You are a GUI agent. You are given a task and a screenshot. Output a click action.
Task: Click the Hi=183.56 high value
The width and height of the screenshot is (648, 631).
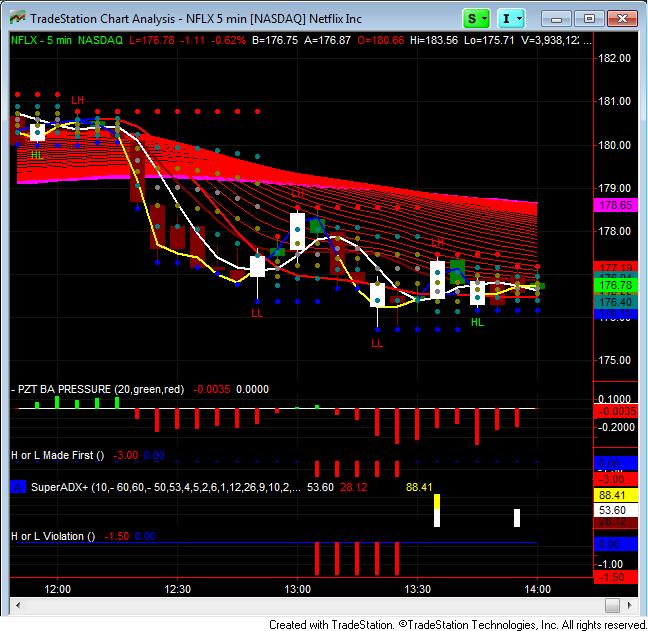(434, 40)
